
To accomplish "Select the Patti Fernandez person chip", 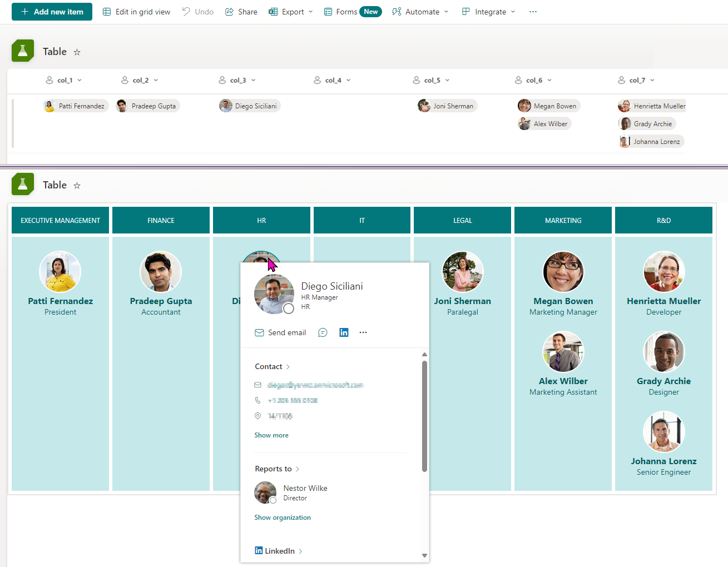I will 76,106.
